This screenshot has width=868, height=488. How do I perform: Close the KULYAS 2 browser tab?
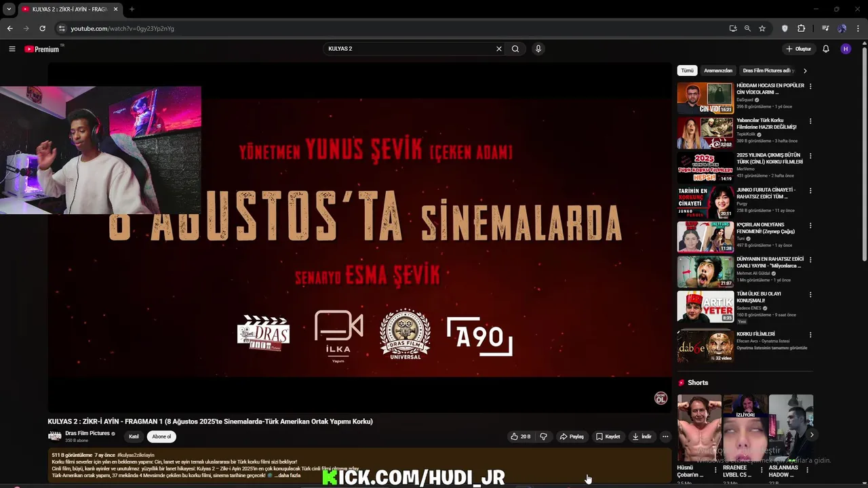pyautogui.click(x=116, y=9)
